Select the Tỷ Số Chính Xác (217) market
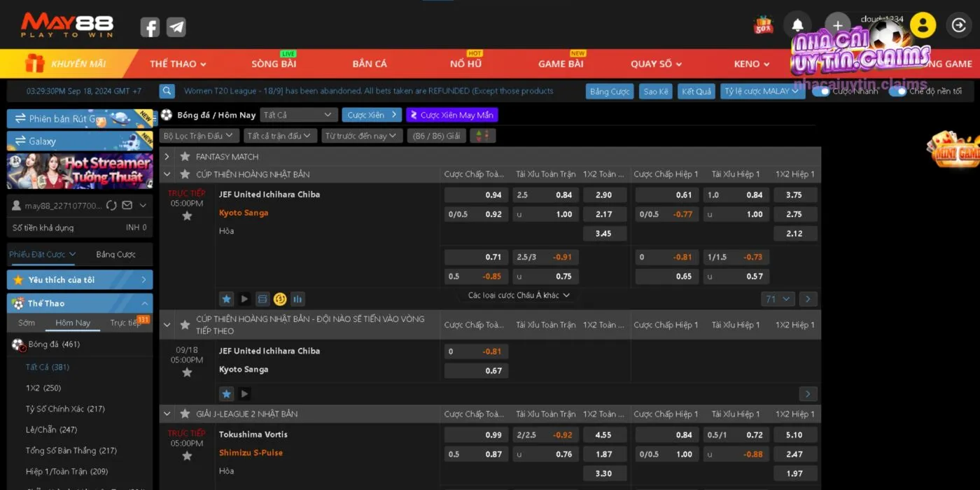Viewport: 980px width, 490px height. pyautogui.click(x=65, y=409)
